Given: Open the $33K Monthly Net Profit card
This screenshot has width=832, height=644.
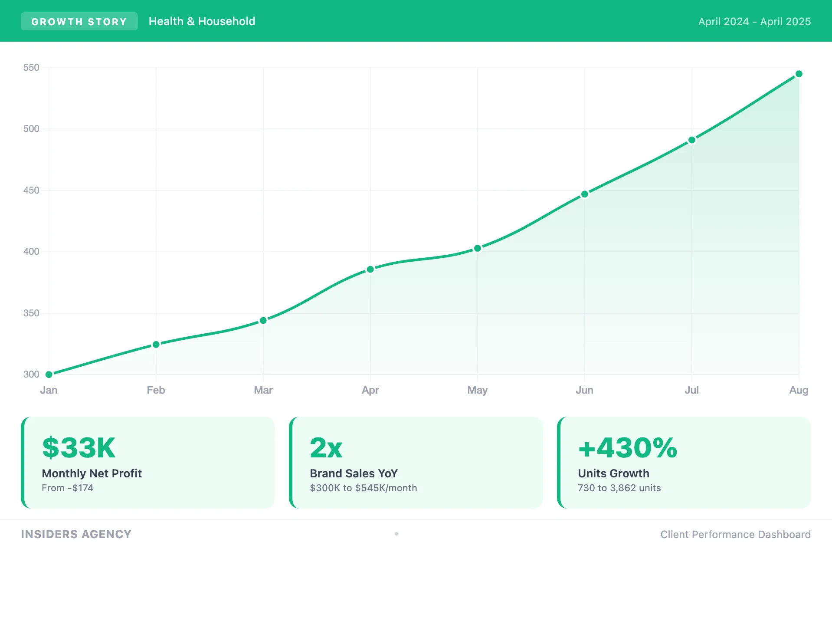Looking at the screenshot, I should tap(148, 463).
